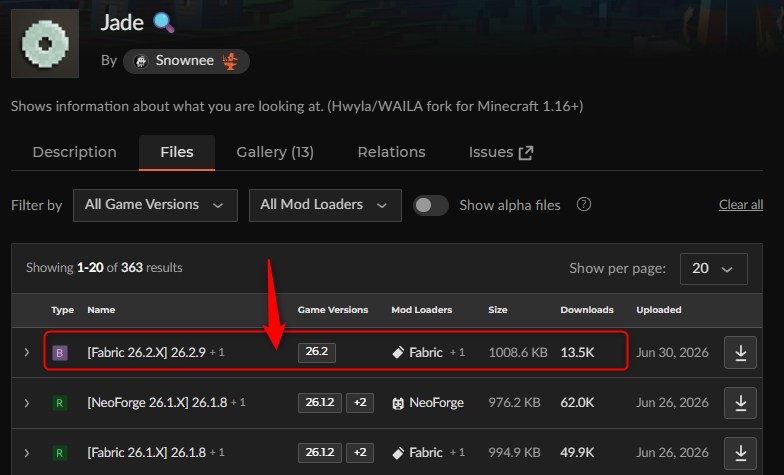
Task: Click the 26.1.2 tag in Fabric 26.1.X row
Action: pos(320,453)
